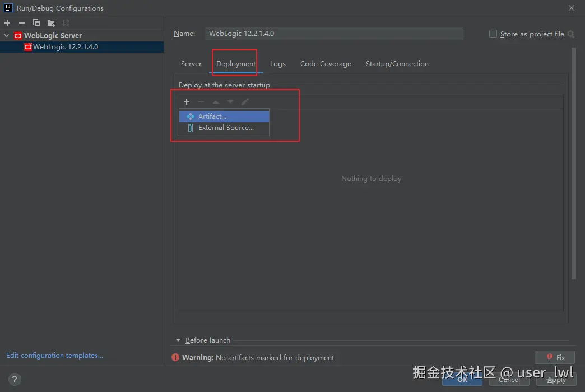Click the External Source archive icon
Image resolution: width=585 pixels, height=392 pixels.
pos(191,128)
